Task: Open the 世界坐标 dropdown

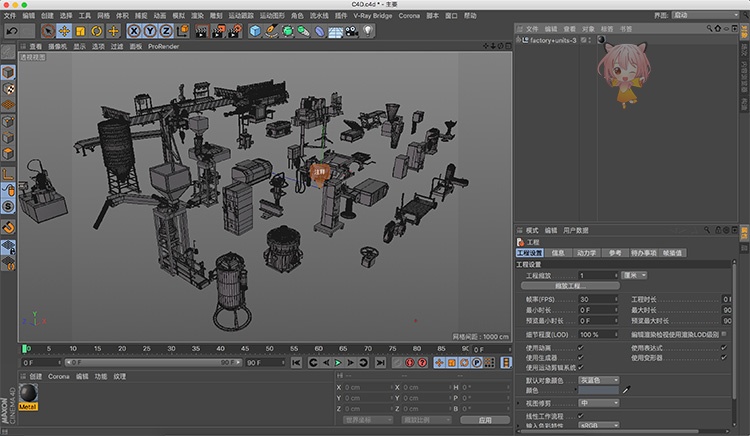Action: [368, 420]
